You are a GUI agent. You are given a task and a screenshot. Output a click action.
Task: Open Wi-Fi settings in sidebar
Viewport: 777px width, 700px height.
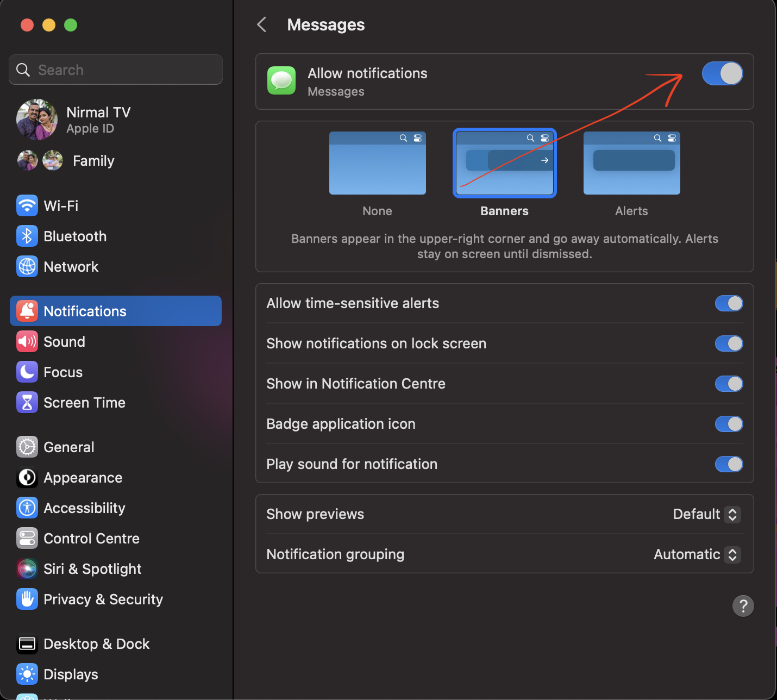point(116,205)
